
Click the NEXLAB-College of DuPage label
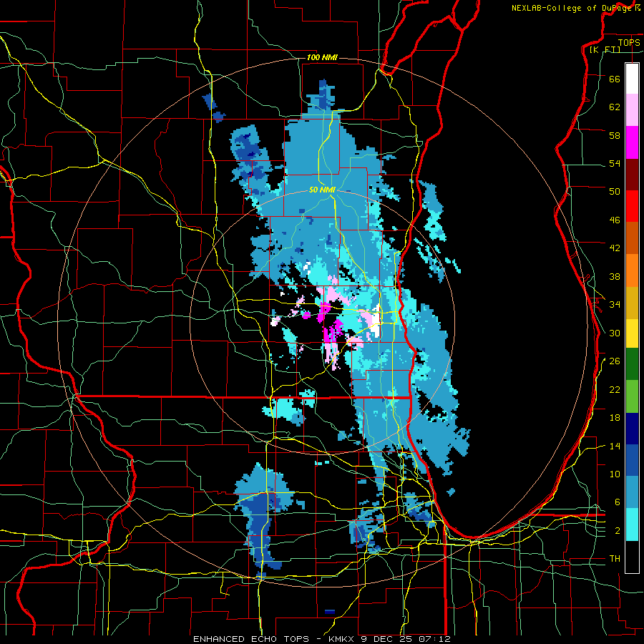(x=572, y=8)
